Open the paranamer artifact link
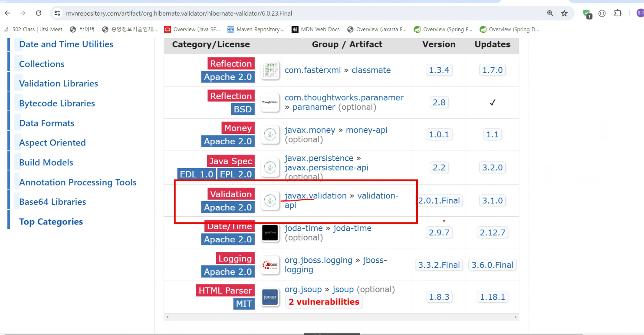This screenshot has width=644, height=335. [314, 107]
